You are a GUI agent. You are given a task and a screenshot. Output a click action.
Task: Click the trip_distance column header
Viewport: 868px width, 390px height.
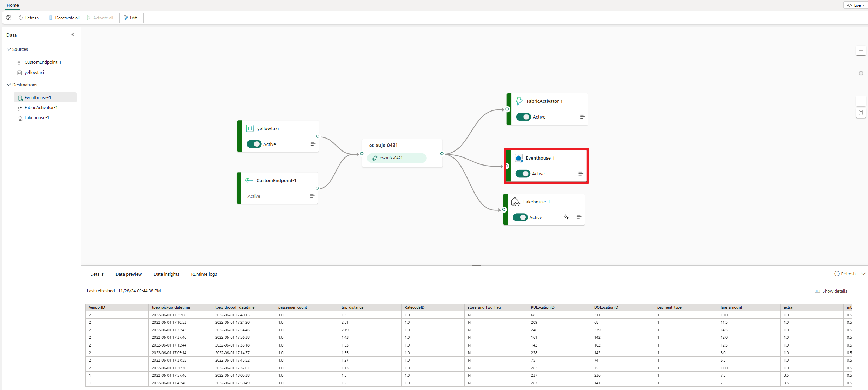370,307
